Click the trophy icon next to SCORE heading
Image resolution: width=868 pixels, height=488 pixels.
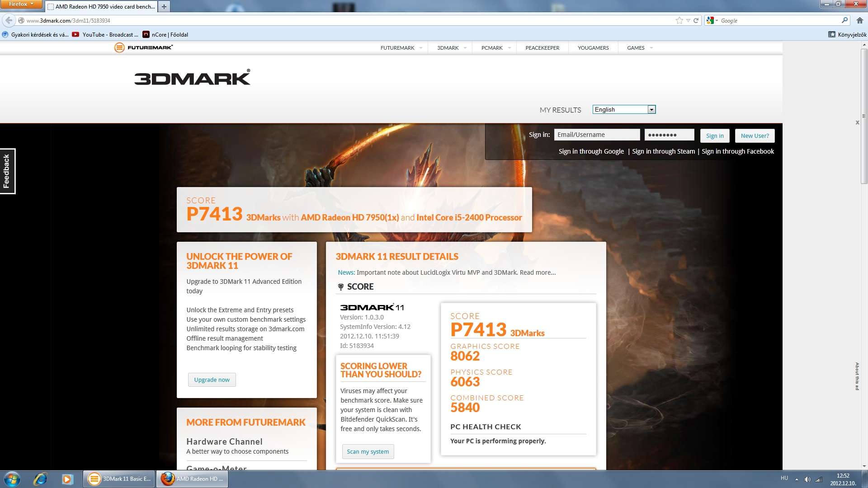coord(341,287)
